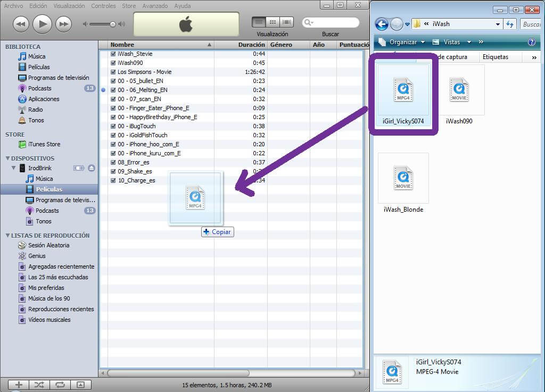
Task: Toggle shuffle in the iTunes bottom bar
Action: coord(39,385)
